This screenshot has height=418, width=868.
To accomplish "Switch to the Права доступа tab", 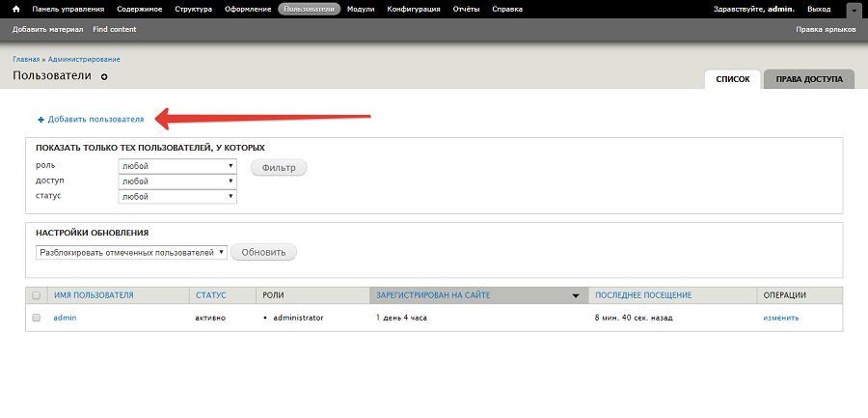I will 809,79.
